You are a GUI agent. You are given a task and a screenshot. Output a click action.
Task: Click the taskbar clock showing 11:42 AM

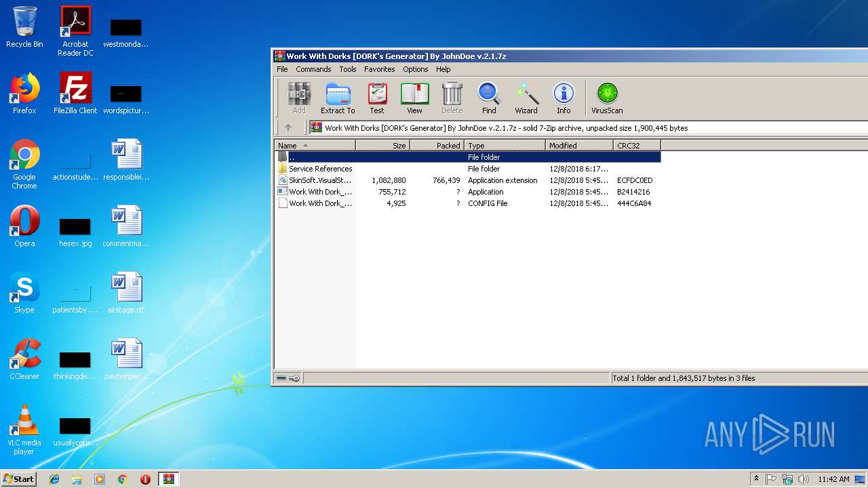coord(833,479)
